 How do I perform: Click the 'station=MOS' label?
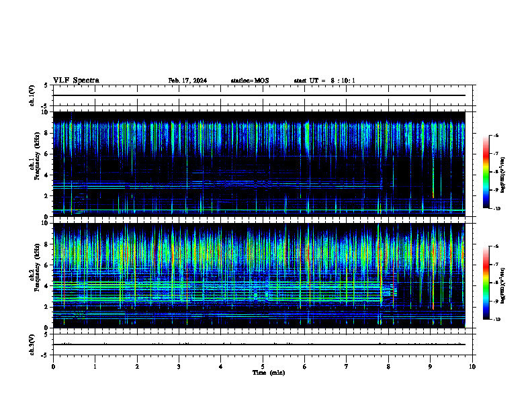coord(250,81)
